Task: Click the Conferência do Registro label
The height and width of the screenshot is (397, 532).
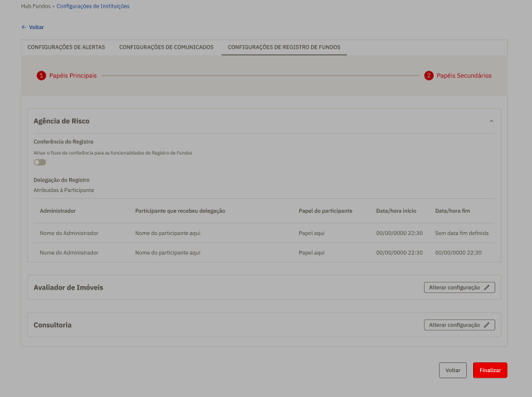Action: pos(64,141)
